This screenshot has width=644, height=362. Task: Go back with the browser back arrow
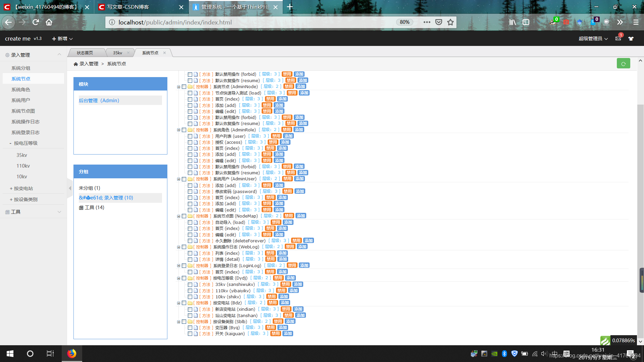tap(8, 22)
